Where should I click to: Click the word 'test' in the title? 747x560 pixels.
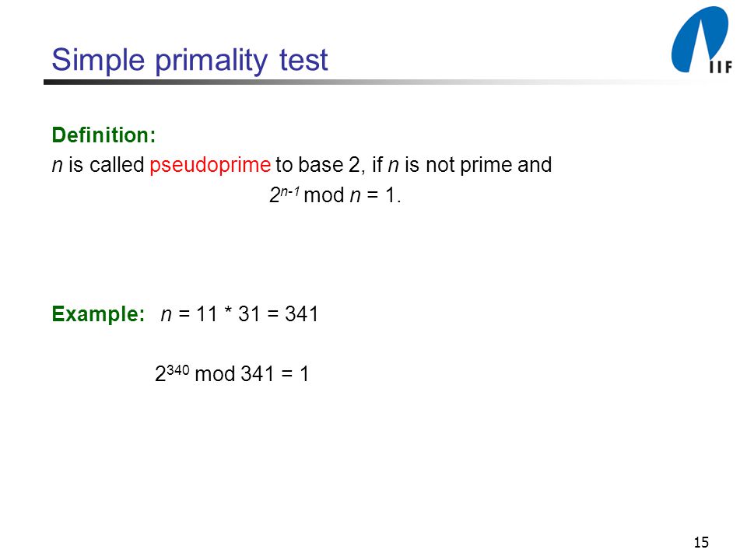[x=303, y=61]
